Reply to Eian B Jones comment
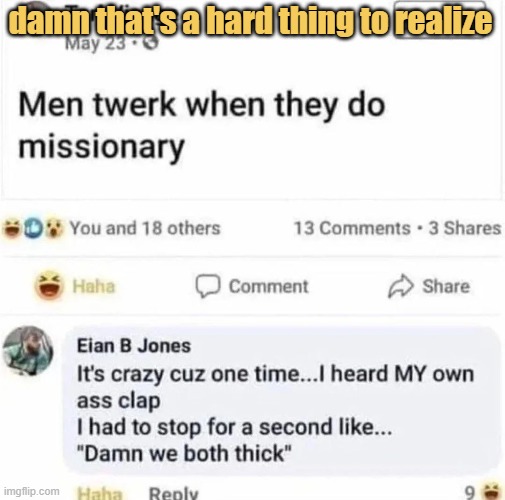Viewport: 505px width, 500px height. coord(173,493)
